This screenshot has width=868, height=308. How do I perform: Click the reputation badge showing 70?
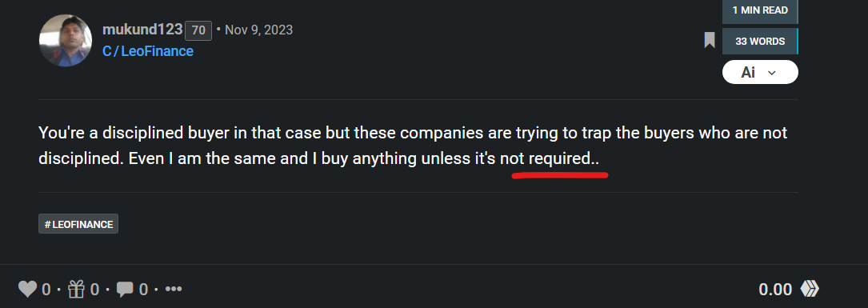[x=198, y=30]
